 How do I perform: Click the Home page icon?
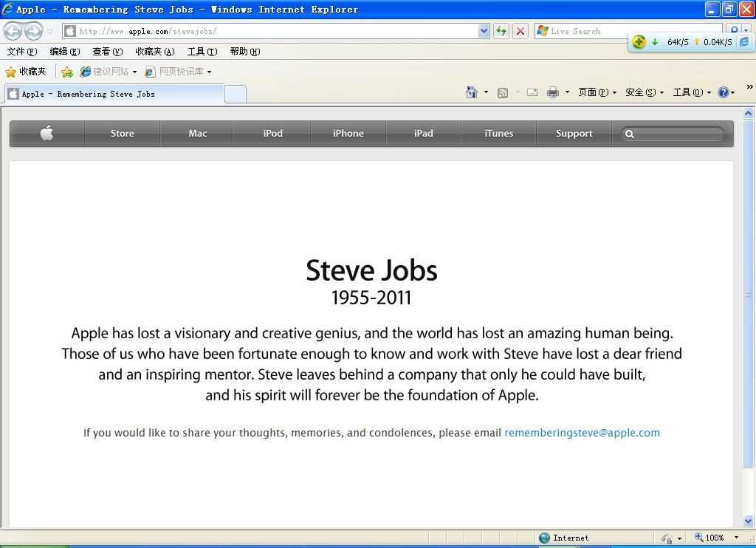click(472, 92)
